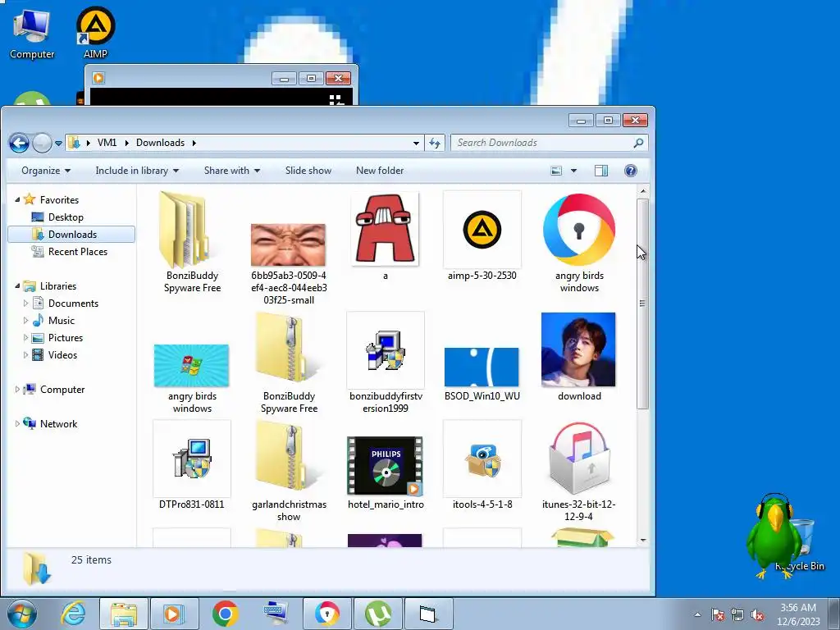Click VM1 in the address breadcrumb

pos(107,143)
